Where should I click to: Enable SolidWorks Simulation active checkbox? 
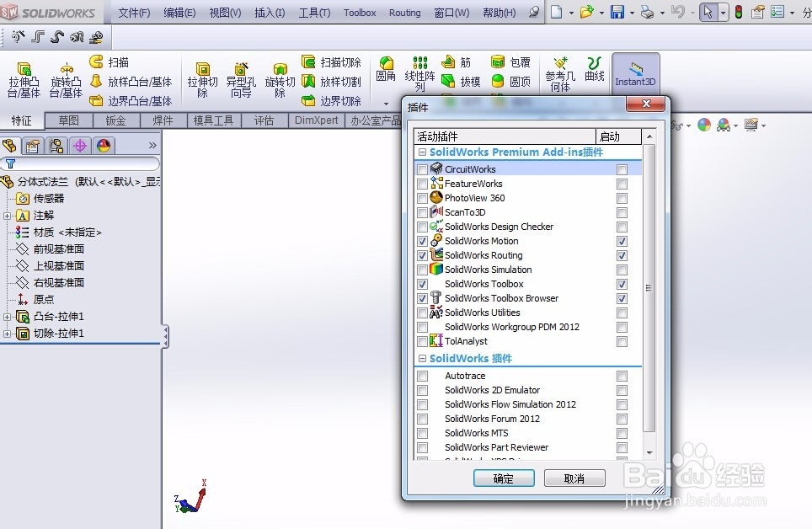pyautogui.click(x=423, y=270)
